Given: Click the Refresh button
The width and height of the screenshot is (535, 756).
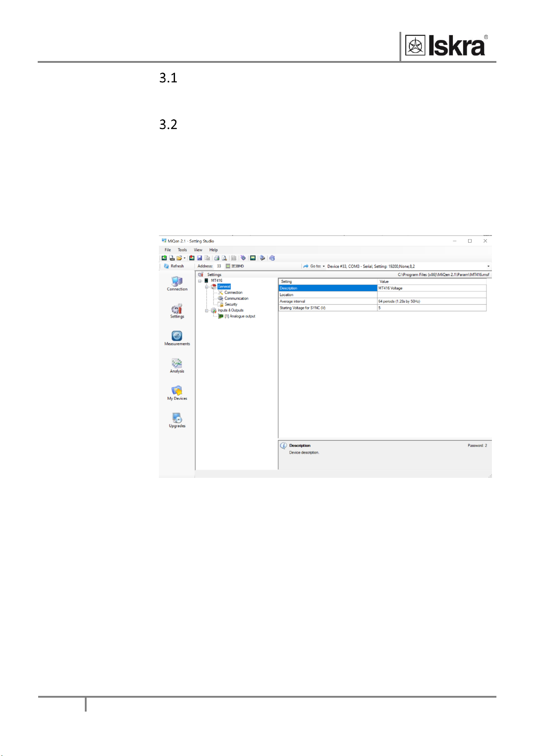Looking at the screenshot, I should [174, 266].
